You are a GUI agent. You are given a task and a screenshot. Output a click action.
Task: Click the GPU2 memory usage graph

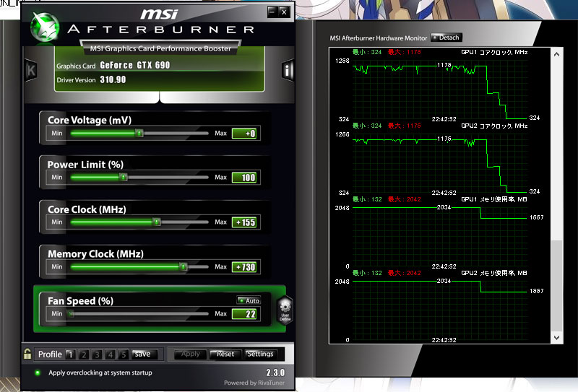[x=440, y=310]
